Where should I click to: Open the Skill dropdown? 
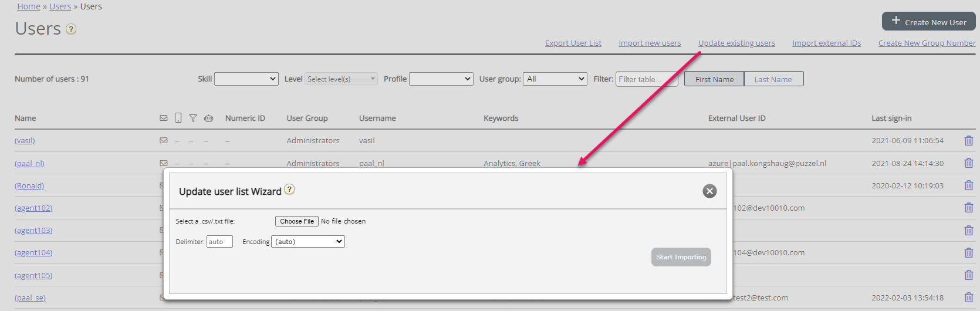click(246, 79)
